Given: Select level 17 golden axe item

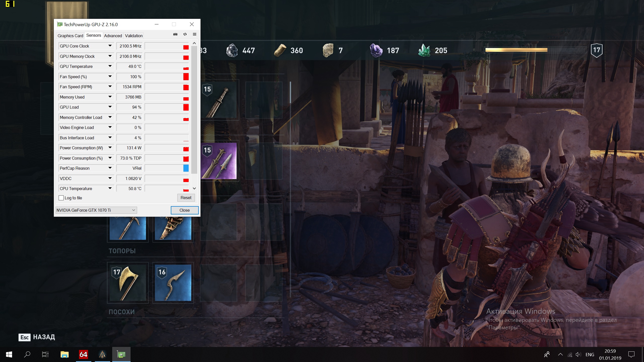Looking at the screenshot, I should [128, 283].
